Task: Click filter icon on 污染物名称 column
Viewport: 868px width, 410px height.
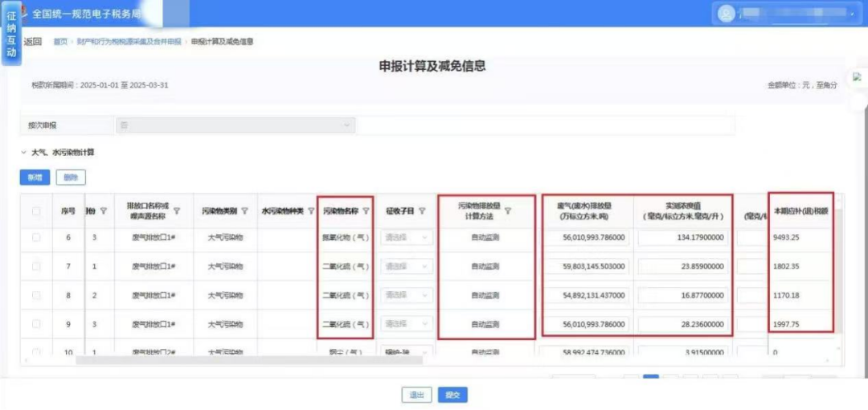Action: (x=366, y=211)
